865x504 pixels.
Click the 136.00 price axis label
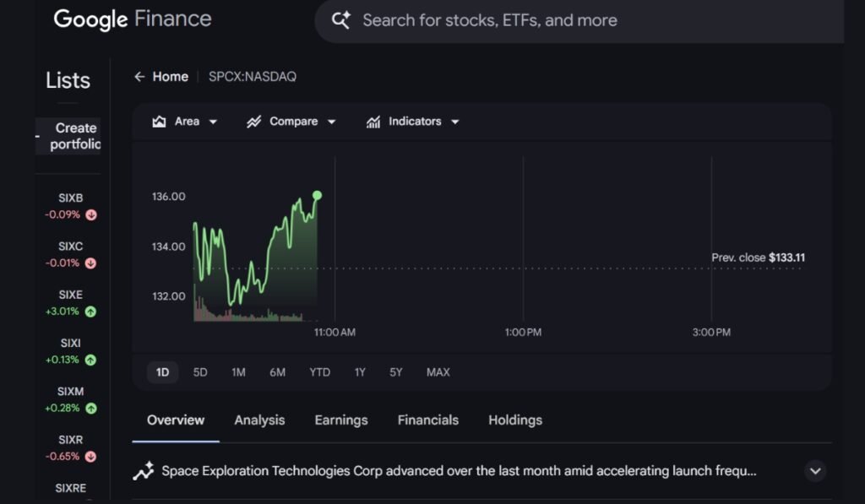coord(169,197)
